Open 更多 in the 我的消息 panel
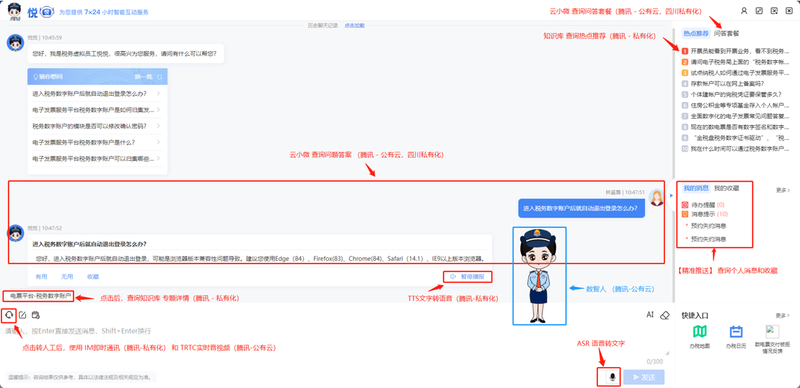This screenshot has width=800, height=388. (x=783, y=190)
